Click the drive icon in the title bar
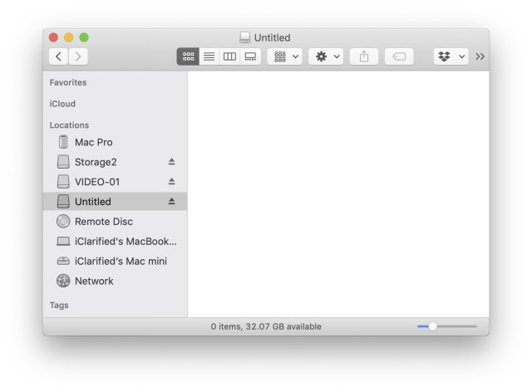532x392 pixels. point(244,37)
